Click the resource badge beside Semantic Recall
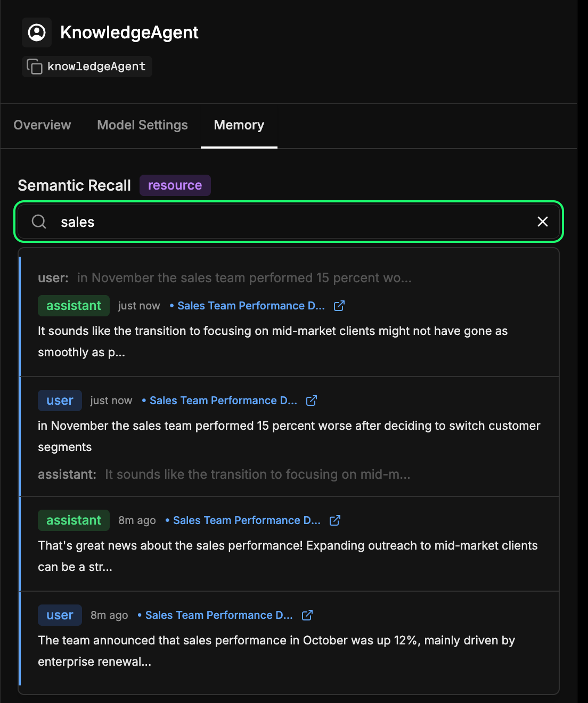588x703 pixels. tap(175, 185)
